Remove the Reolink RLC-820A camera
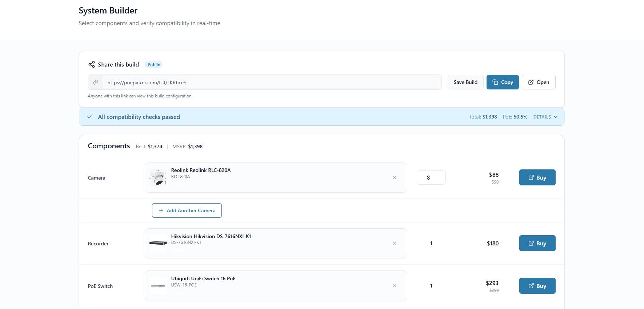This screenshot has width=644, height=309. click(395, 177)
